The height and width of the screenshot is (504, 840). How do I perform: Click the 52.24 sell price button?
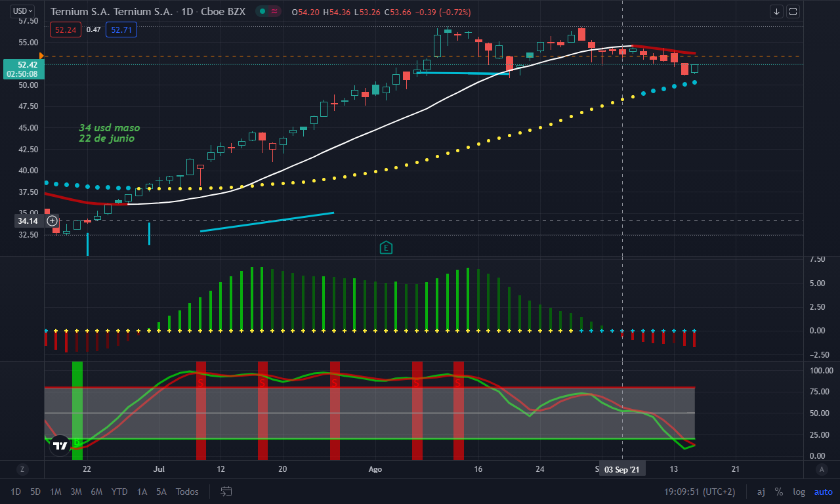tap(66, 30)
